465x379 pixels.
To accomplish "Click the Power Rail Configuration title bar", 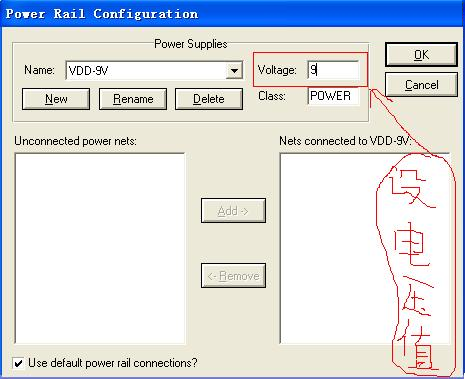I will 232,13.
